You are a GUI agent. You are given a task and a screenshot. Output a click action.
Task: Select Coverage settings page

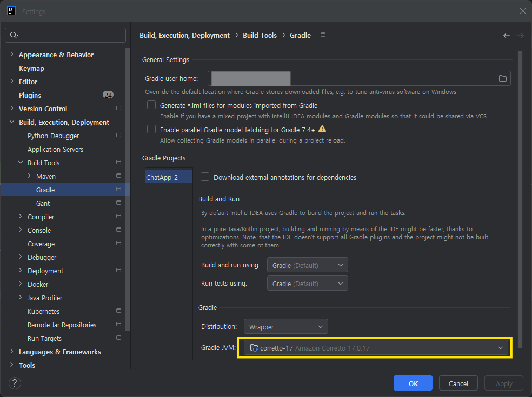pyautogui.click(x=41, y=244)
